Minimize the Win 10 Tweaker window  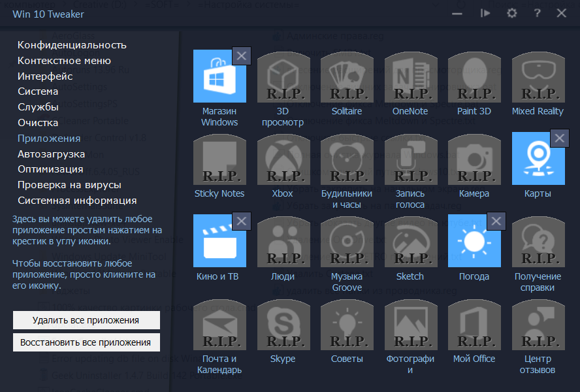coord(457,14)
